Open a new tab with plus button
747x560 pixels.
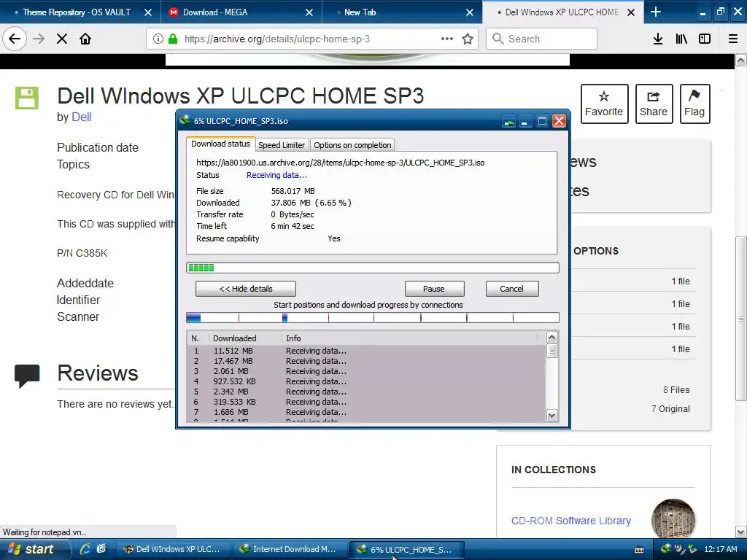click(656, 12)
